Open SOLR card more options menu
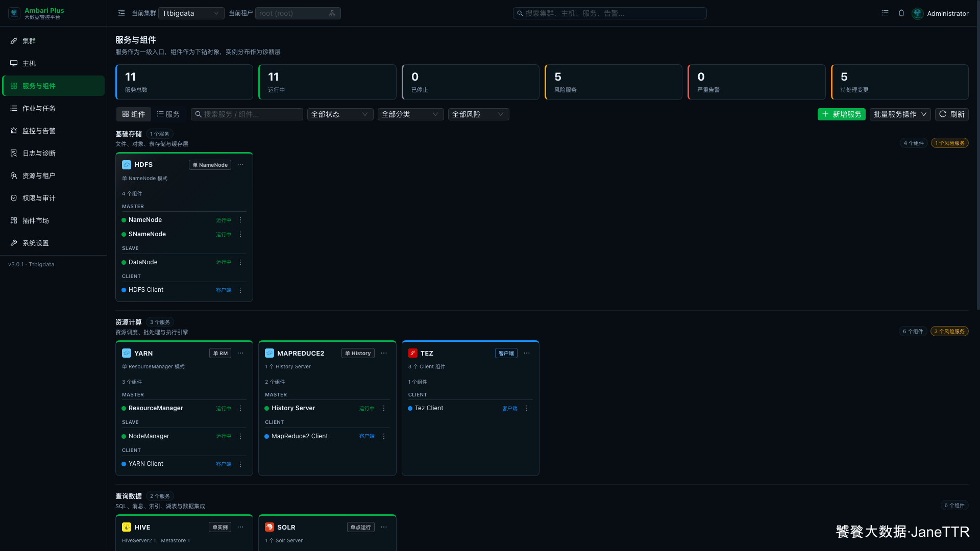Viewport: 980px width, 551px height. [384, 527]
